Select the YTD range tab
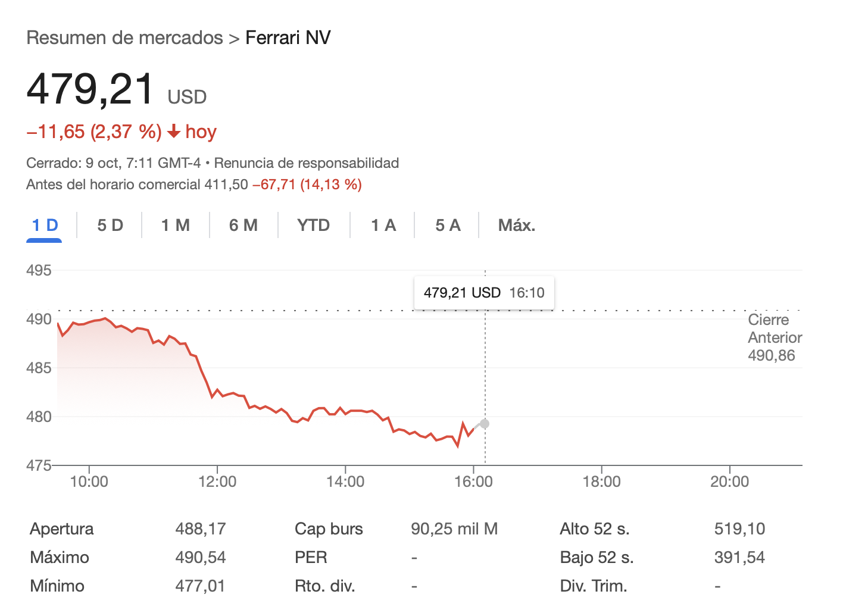 [x=313, y=226]
